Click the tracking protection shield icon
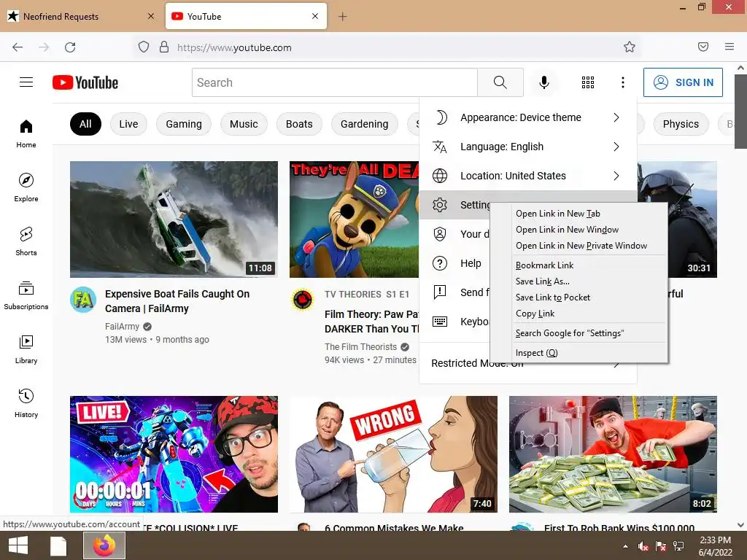747x560 pixels. pyautogui.click(x=144, y=47)
